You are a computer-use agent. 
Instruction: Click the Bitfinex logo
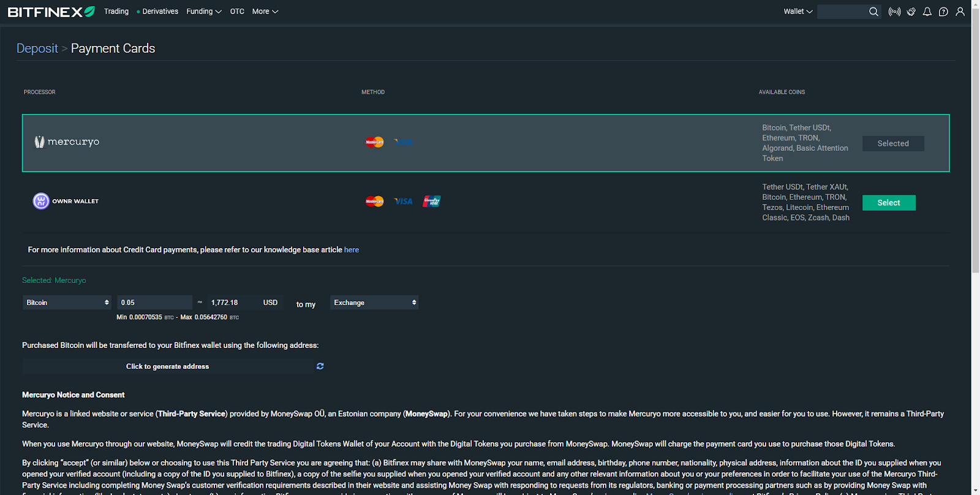pos(51,12)
